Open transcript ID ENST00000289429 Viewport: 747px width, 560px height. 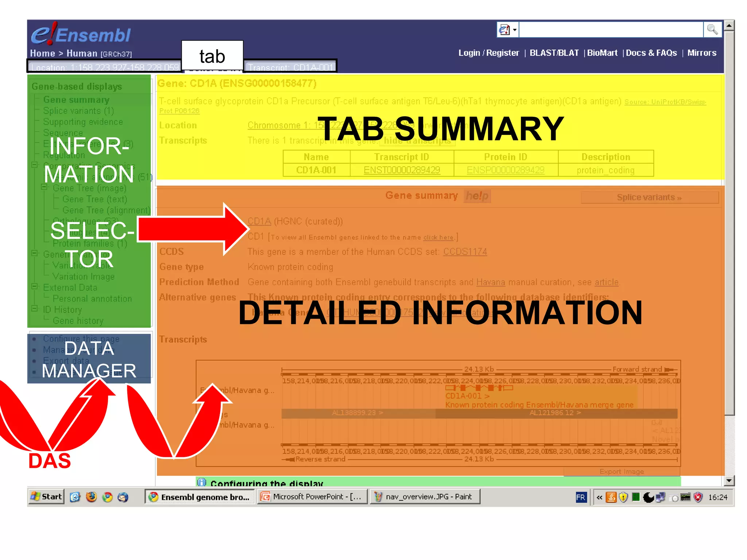[x=402, y=170]
